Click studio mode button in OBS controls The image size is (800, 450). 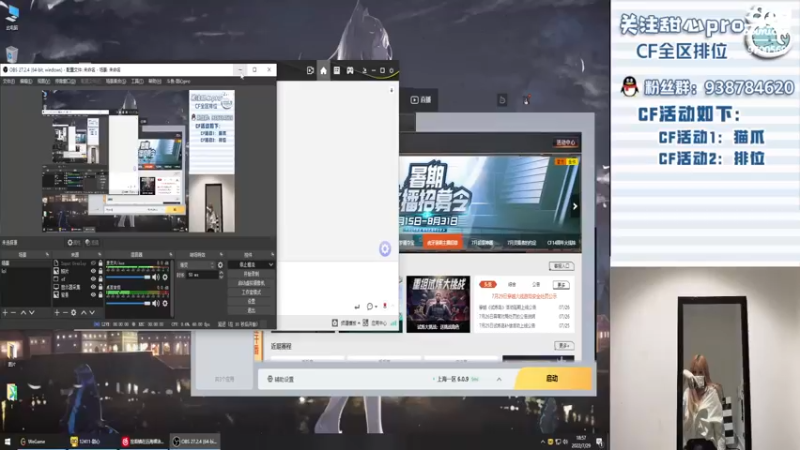pos(251,292)
